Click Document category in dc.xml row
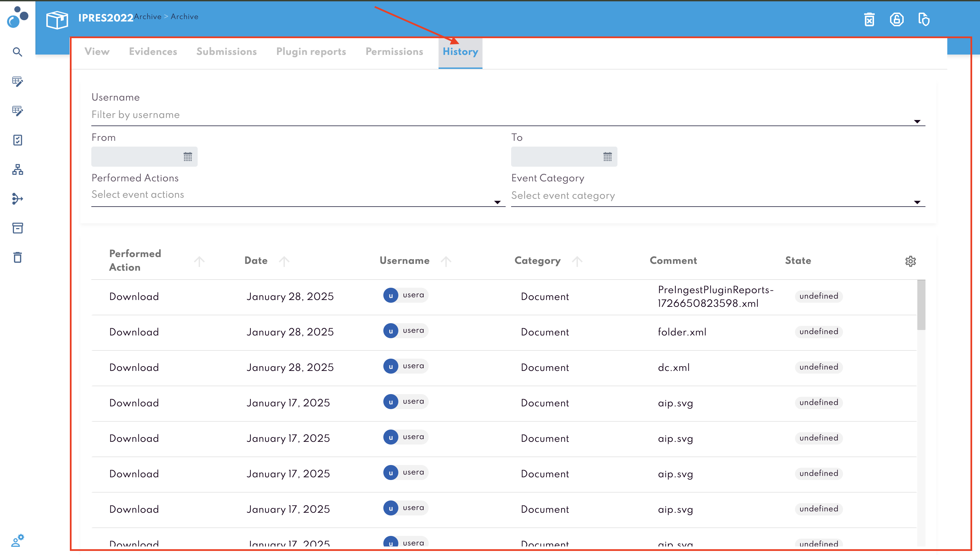The height and width of the screenshot is (555, 980). [545, 367]
